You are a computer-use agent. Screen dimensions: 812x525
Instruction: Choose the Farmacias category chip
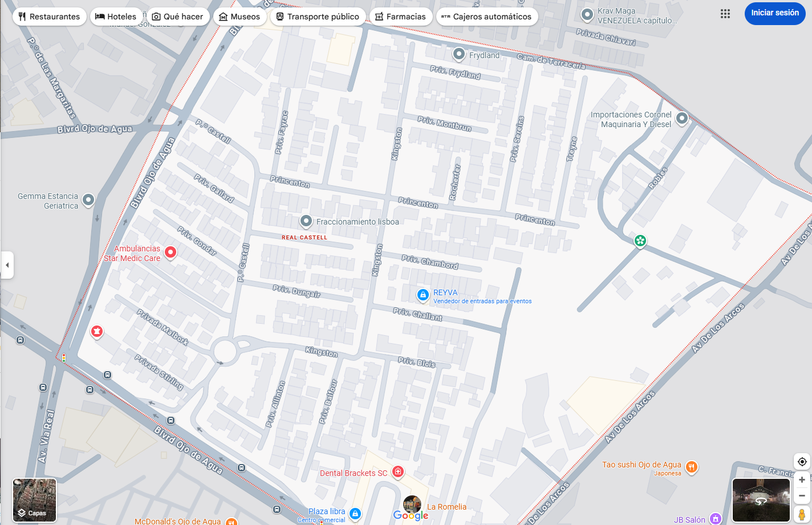401,17
